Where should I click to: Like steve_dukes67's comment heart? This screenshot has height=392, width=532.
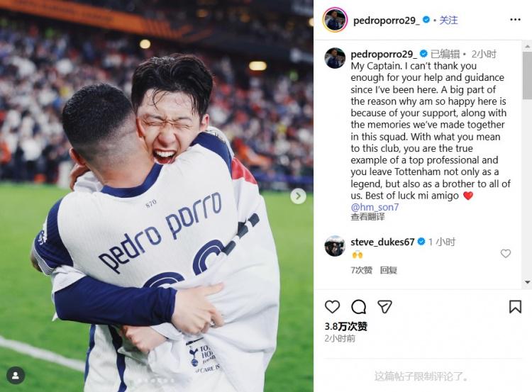506,253
